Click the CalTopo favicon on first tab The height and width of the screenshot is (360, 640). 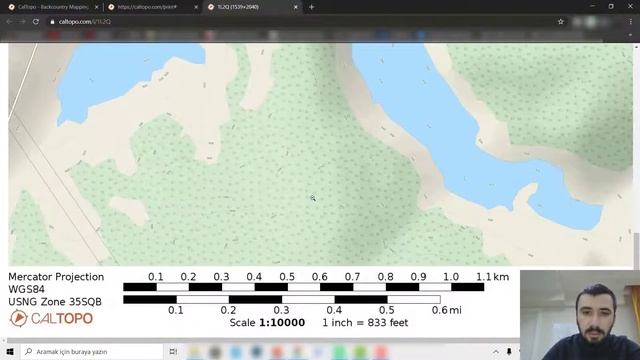(11, 7)
